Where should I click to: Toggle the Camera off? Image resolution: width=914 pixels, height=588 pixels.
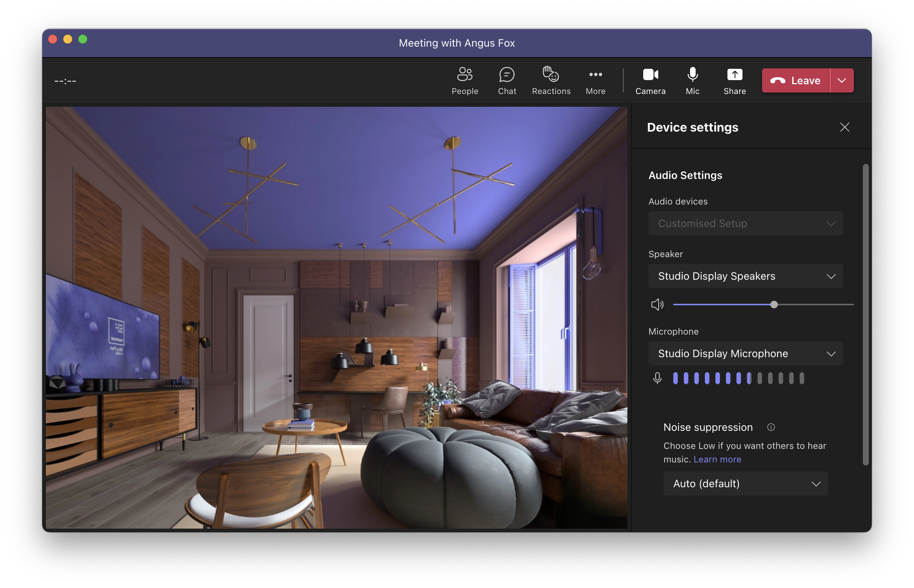coord(650,80)
